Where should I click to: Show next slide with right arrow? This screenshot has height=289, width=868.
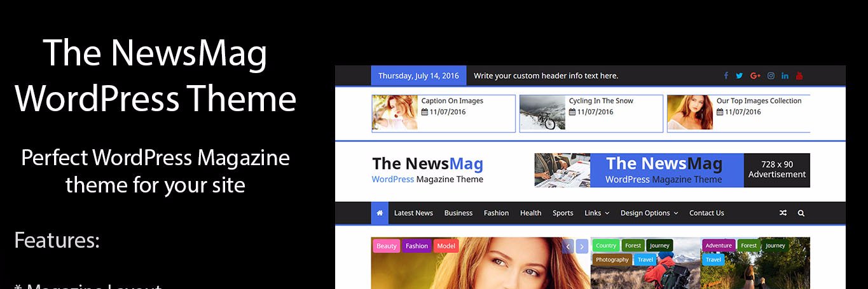(x=582, y=246)
